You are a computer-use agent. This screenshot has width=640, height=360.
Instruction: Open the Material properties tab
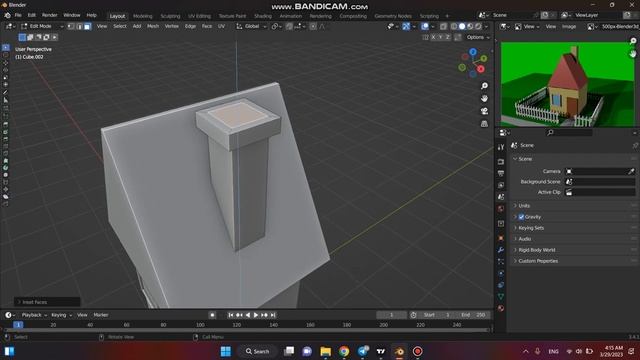click(x=501, y=308)
